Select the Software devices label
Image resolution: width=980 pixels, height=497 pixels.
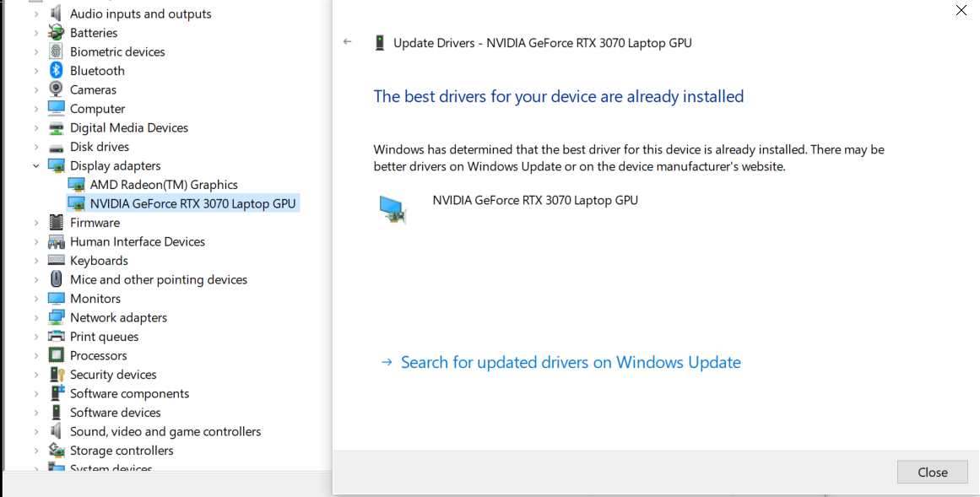[x=116, y=413]
